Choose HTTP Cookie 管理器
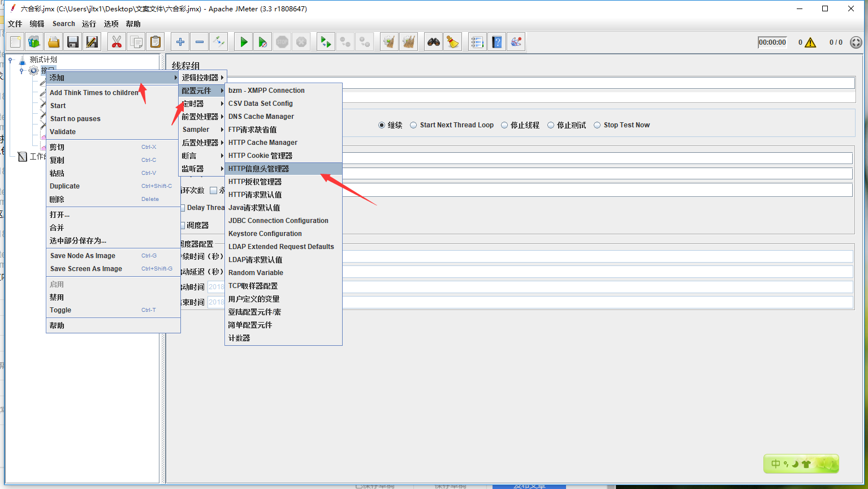Screen dimensions: 868x489 click(283, 156)
